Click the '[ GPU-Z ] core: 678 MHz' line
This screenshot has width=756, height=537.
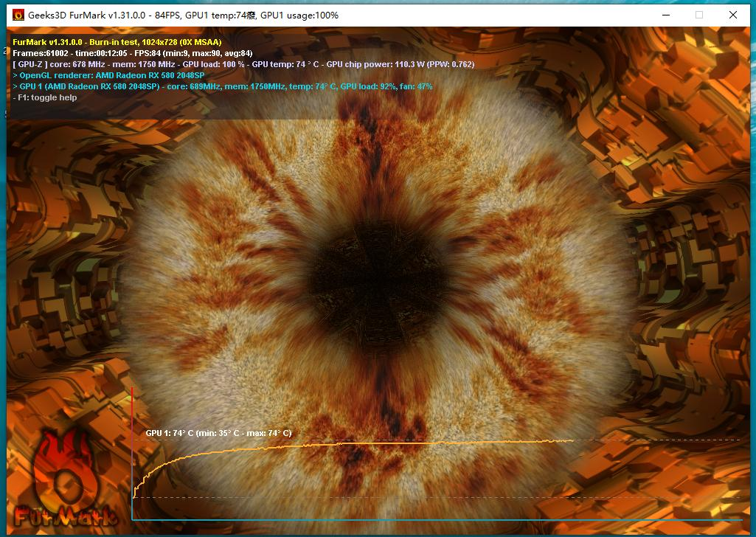(x=243, y=65)
